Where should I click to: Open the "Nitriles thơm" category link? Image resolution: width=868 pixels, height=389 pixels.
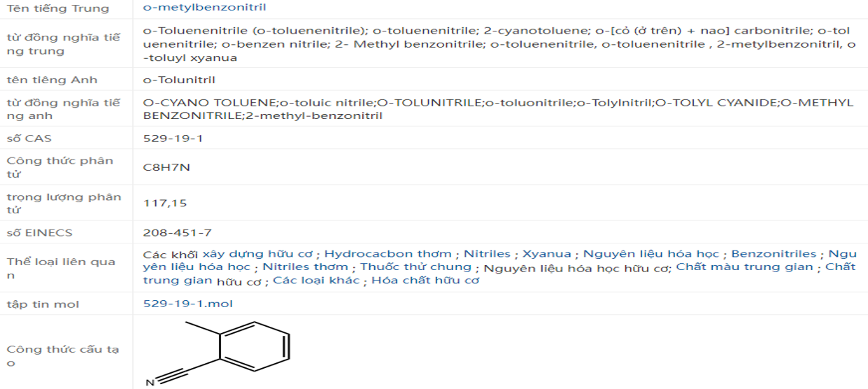305,267
